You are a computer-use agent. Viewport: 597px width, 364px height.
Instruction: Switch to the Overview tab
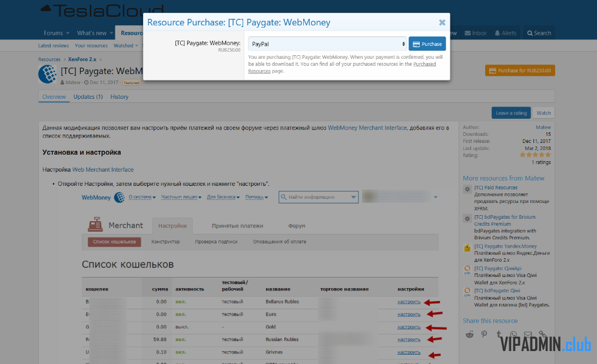coord(54,96)
